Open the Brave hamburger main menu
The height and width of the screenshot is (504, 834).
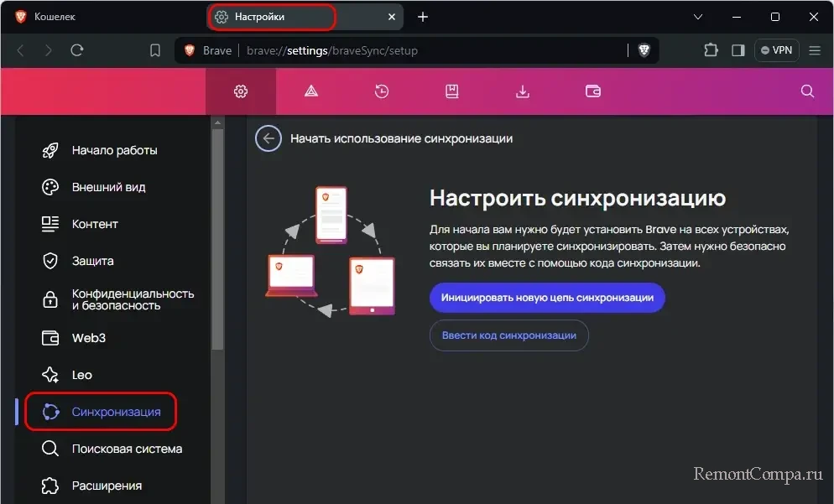[x=815, y=50]
